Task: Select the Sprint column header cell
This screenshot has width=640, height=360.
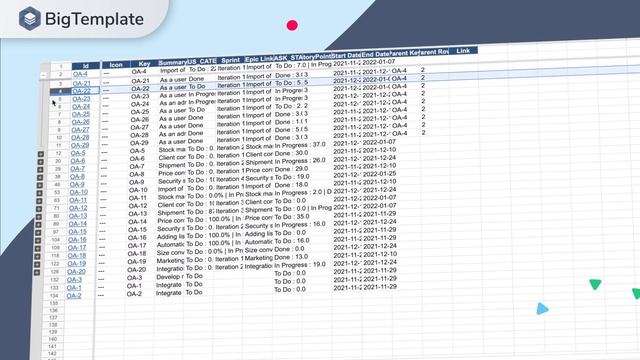Action: pos(231,60)
